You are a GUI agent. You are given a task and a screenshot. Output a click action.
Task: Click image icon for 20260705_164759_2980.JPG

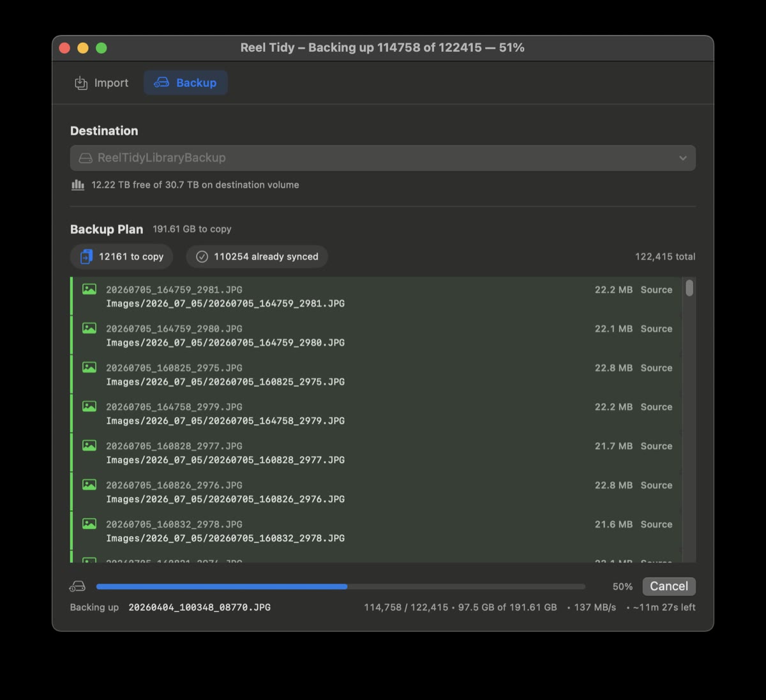coord(89,328)
